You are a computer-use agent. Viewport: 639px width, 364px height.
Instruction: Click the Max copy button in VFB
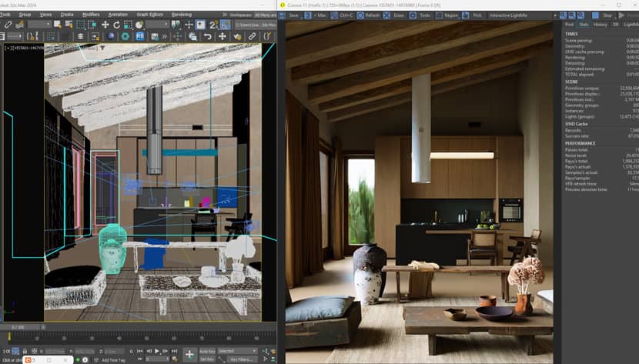click(x=316, y=15)
